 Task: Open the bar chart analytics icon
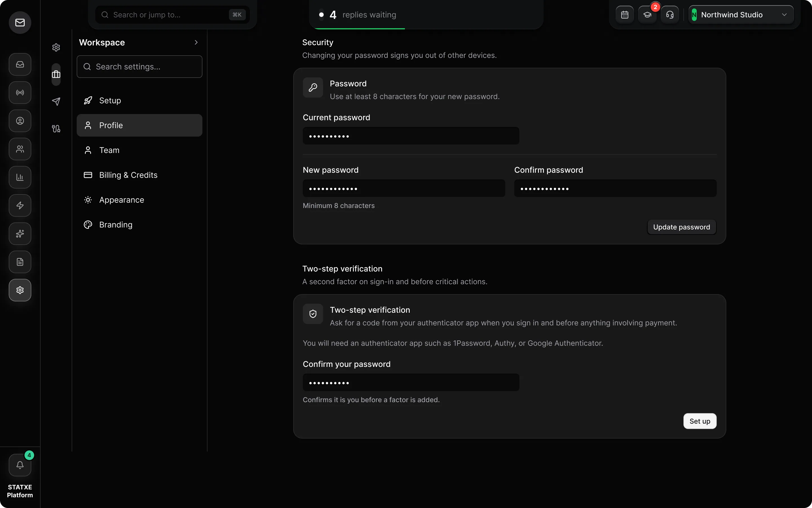coord(20,177)
